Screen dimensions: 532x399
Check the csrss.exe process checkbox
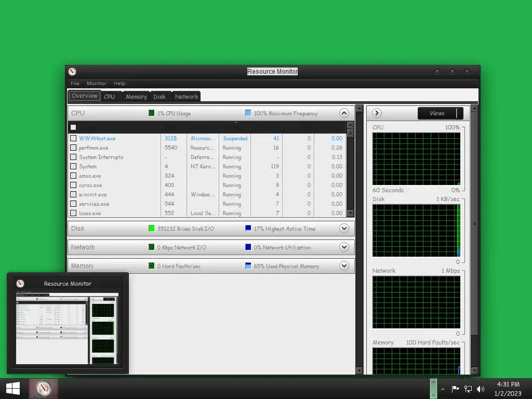pyautogui.click(x=73, y=185)
